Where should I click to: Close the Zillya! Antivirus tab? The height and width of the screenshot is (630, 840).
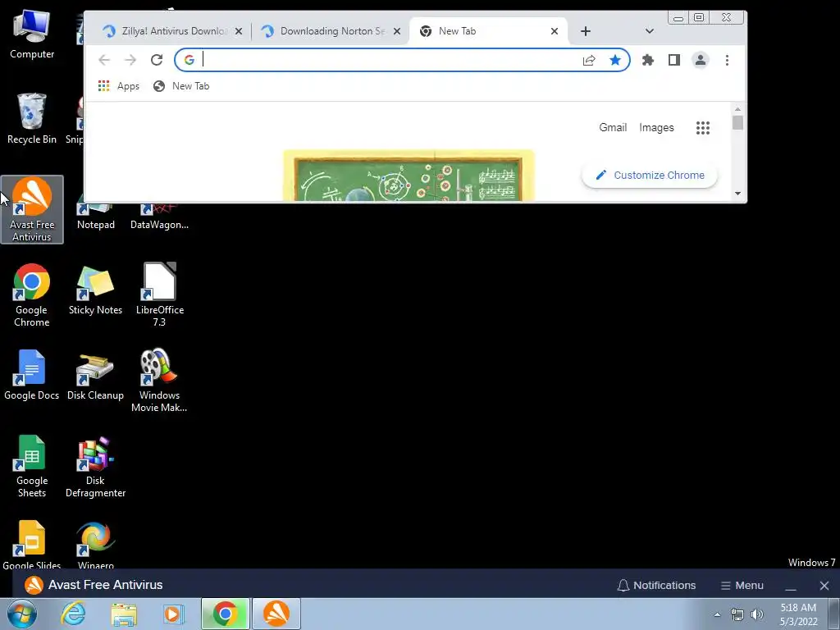tap(239, 31)
